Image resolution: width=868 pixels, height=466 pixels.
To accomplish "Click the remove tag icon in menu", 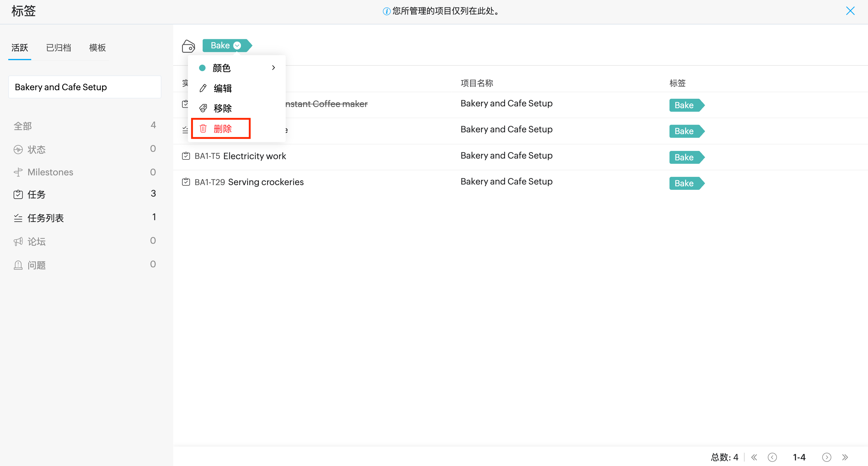I will click(x=203, y=108).
